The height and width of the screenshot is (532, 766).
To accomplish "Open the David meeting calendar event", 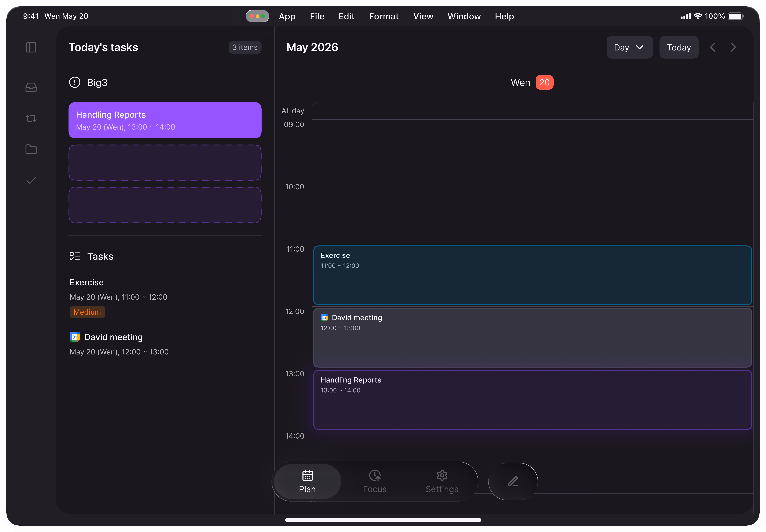I will [x=532, y=338].
